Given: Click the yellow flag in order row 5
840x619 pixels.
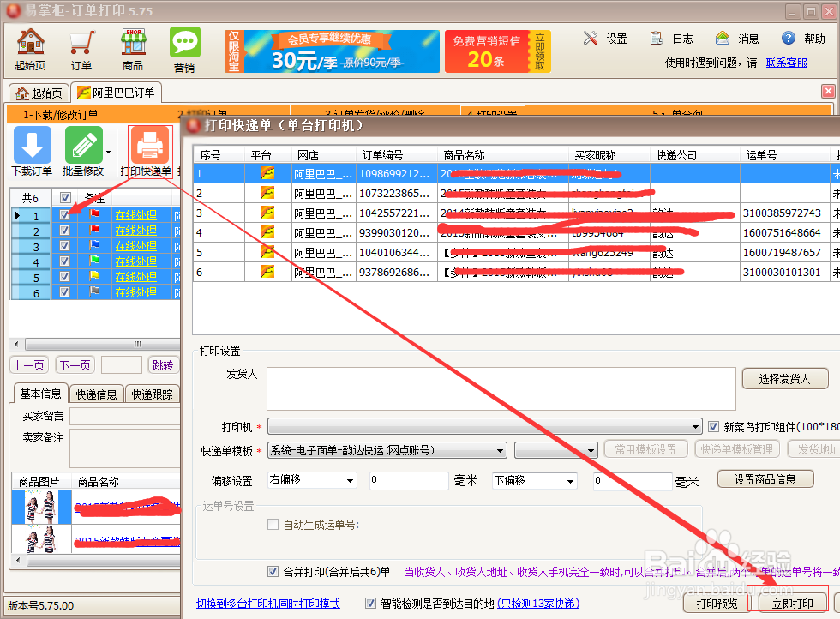Looking at the screenshot, I should click(x=95, y=277).
